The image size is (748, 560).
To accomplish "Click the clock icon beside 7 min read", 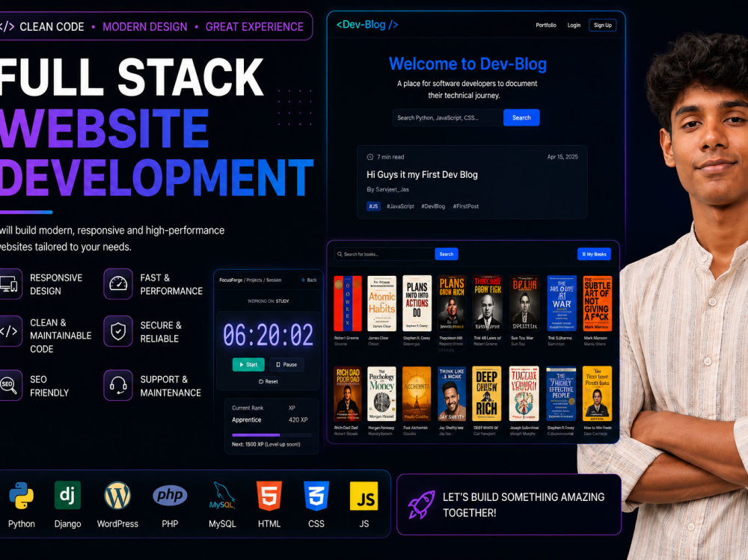I will click(370, 157).
